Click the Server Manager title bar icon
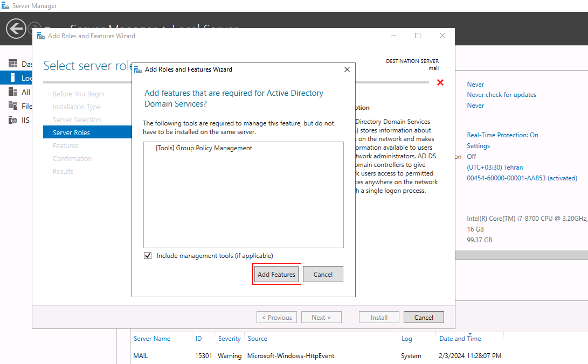 pos(5,5)
